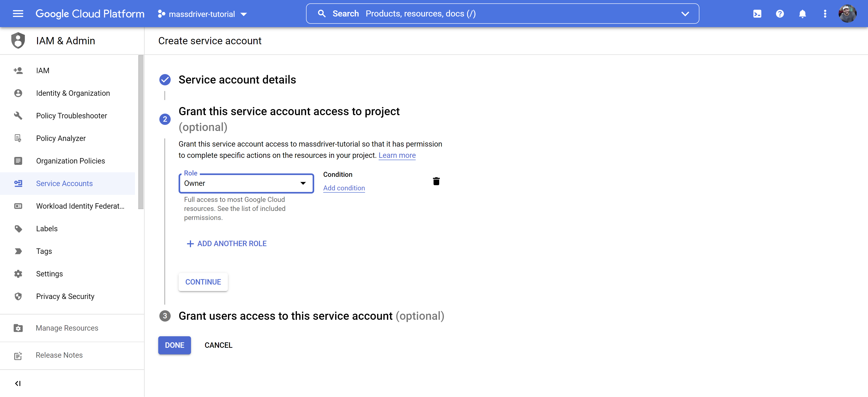Open Workload Identity Federation

pos(80,206)
